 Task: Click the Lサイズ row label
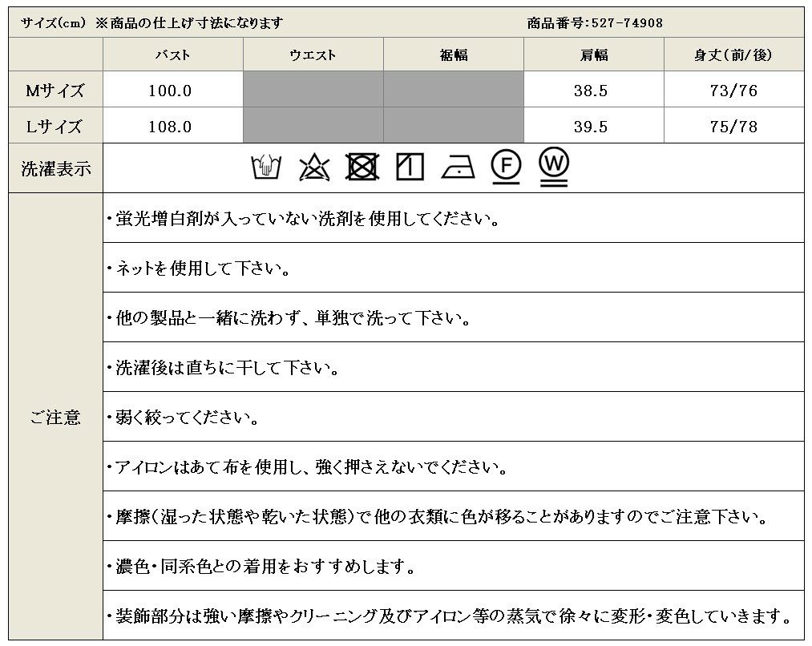[x=55, y=126]
